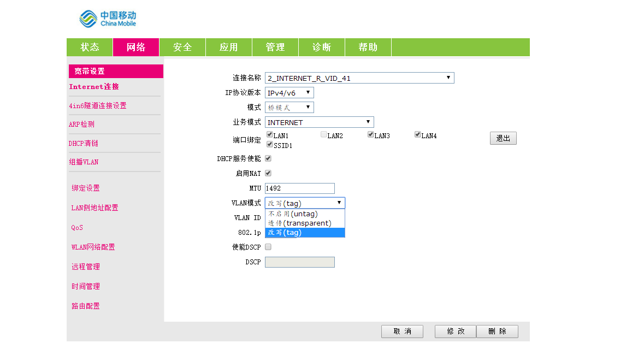Toggle the 启用NAT checkbox

[x=268, y=173]
